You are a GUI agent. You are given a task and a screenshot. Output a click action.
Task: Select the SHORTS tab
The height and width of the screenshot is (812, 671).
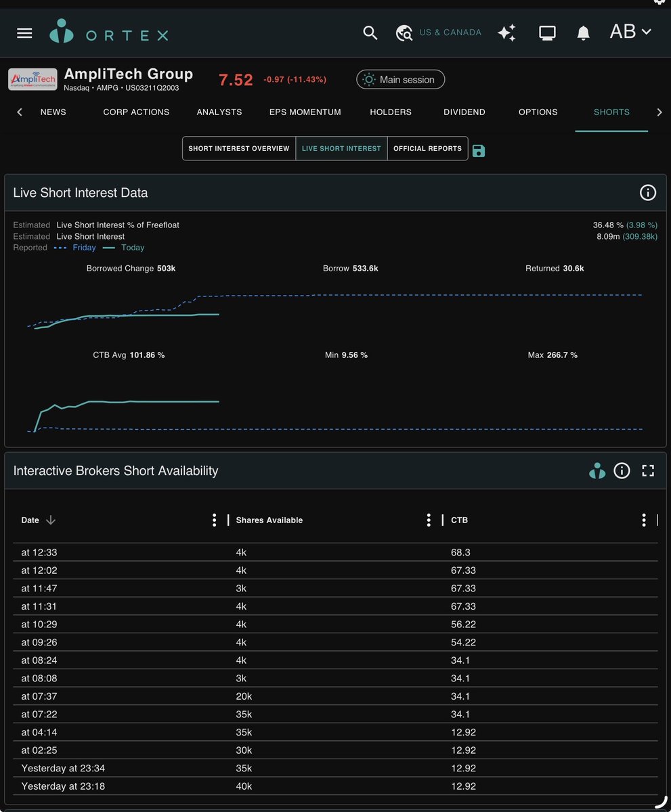pos(611,112)
